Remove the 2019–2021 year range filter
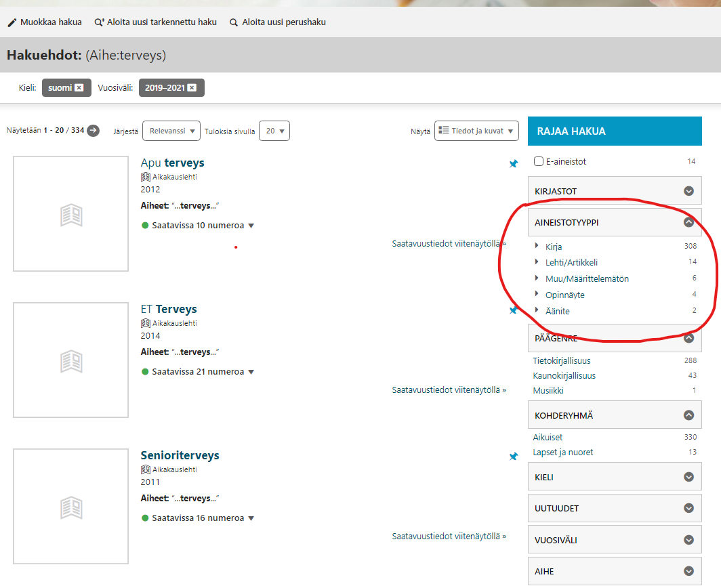Screen dimensions: 721x588 [x=192, y=88]
